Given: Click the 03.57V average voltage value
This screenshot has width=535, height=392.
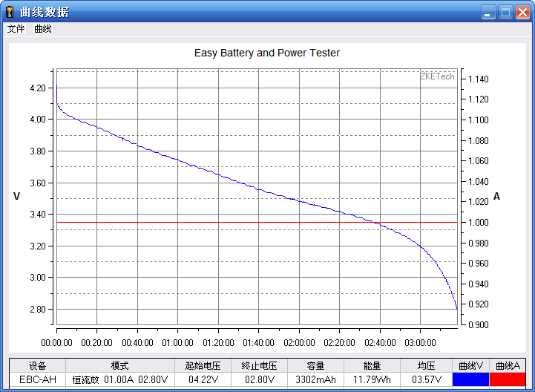Looking at the screenshot, I should click(x=427, y=379).
